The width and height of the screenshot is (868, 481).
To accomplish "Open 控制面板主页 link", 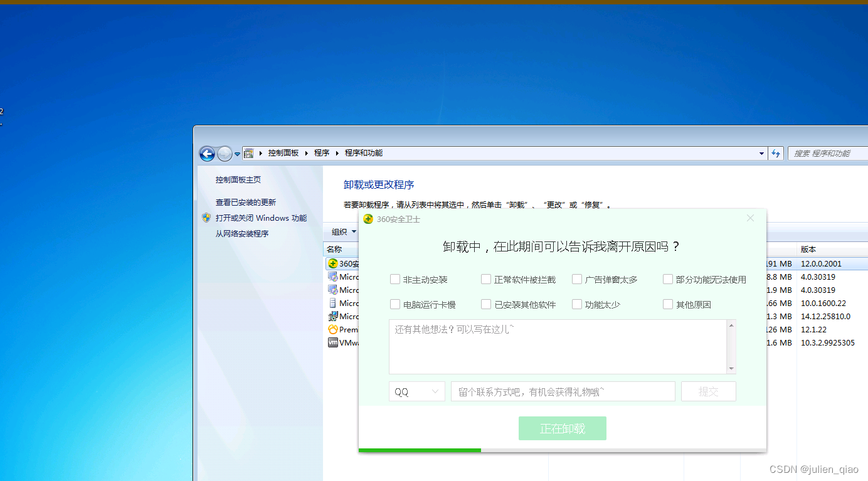I will tap(238, 180).
